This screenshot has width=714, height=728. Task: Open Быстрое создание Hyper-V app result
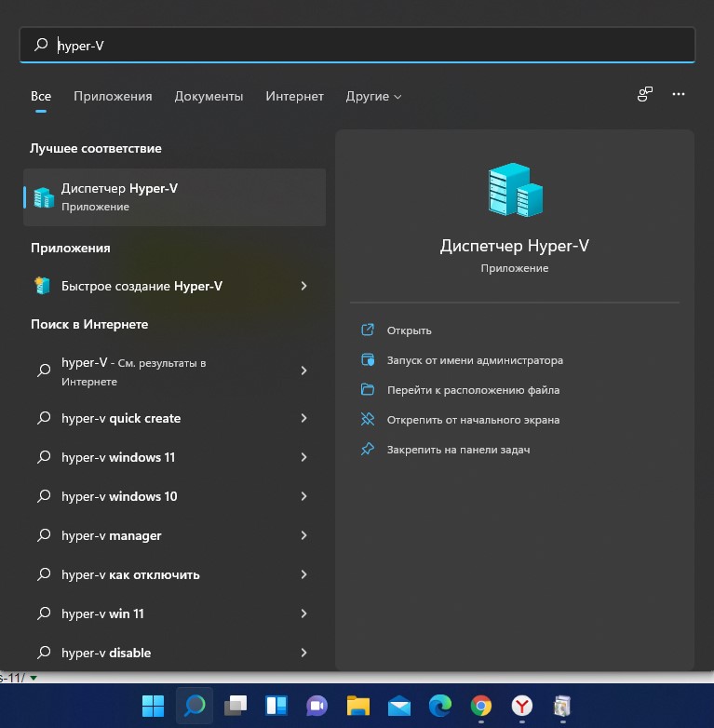[175, 286]
